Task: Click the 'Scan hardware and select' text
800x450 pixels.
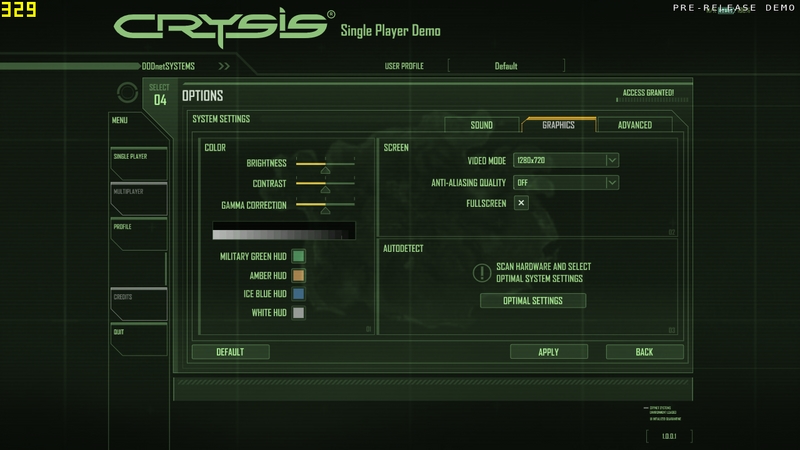Action: [543, 266]
